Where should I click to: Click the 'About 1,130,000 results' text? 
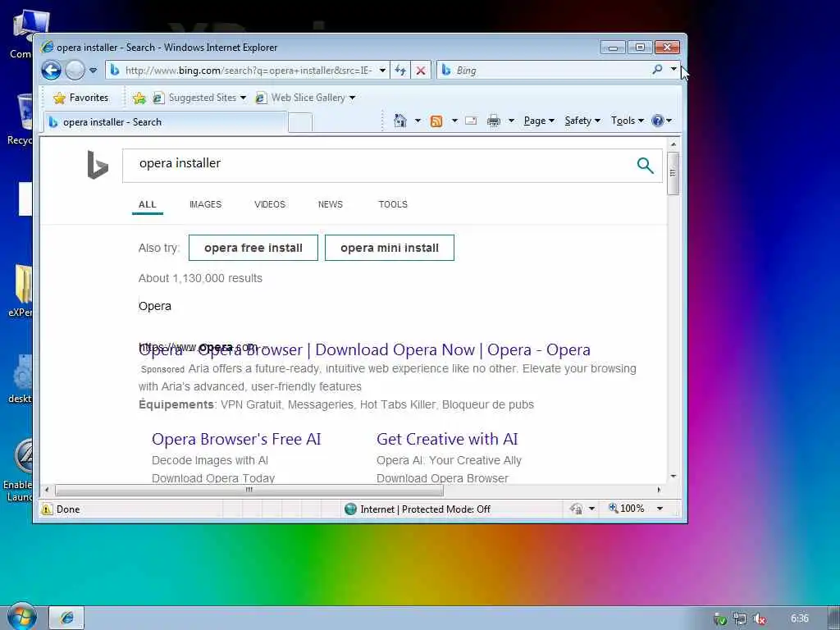pos(200,278)
